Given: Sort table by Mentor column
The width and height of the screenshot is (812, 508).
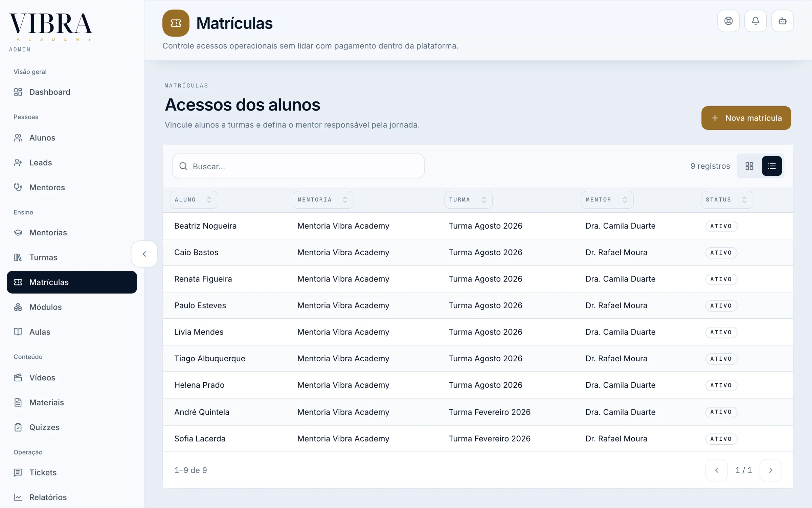Looking at the screenshot, I should coord(607,200).
